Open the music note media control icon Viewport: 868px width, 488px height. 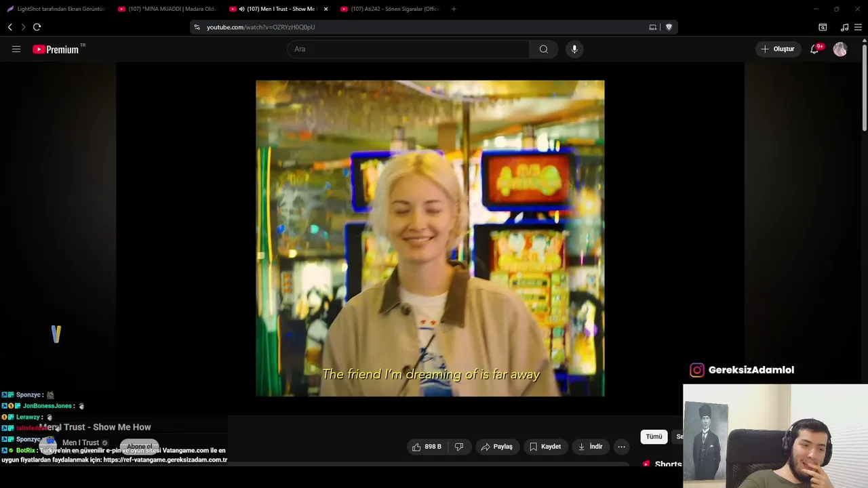point(844,27)
